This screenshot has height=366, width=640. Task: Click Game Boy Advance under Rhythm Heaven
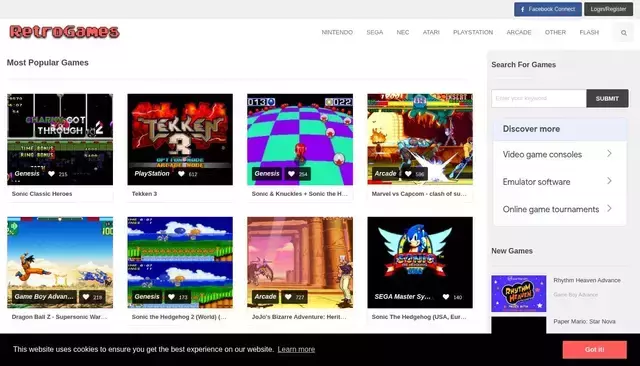[x=576, y=295]
